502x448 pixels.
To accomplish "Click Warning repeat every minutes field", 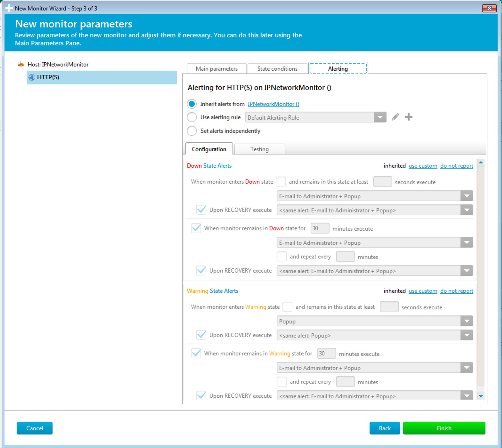I will [x=345, y=382].
